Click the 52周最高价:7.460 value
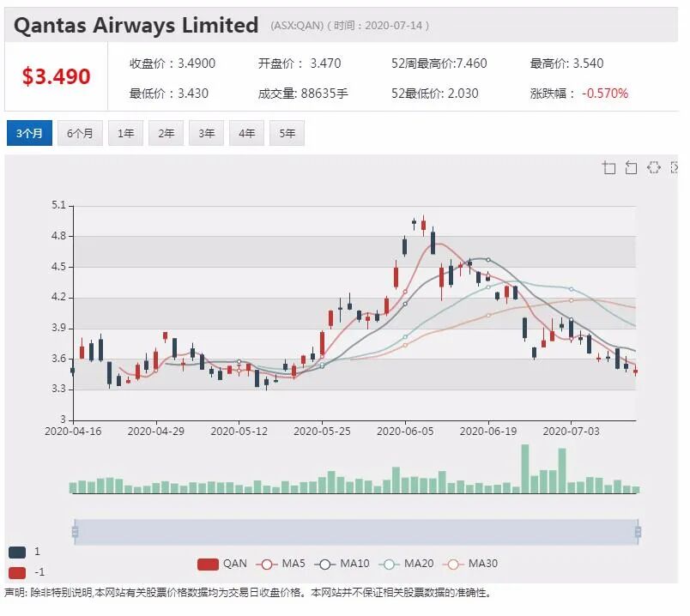 439,63
